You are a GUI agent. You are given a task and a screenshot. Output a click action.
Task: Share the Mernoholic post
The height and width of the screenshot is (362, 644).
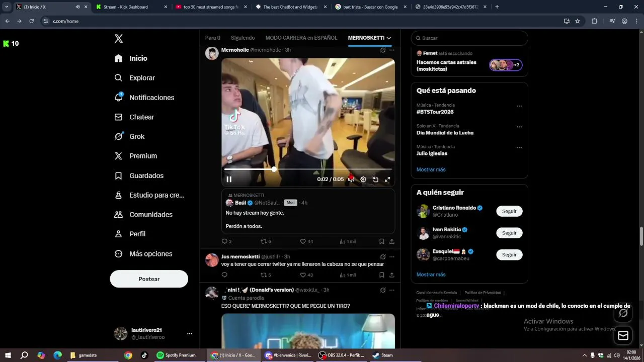point(392,241)
